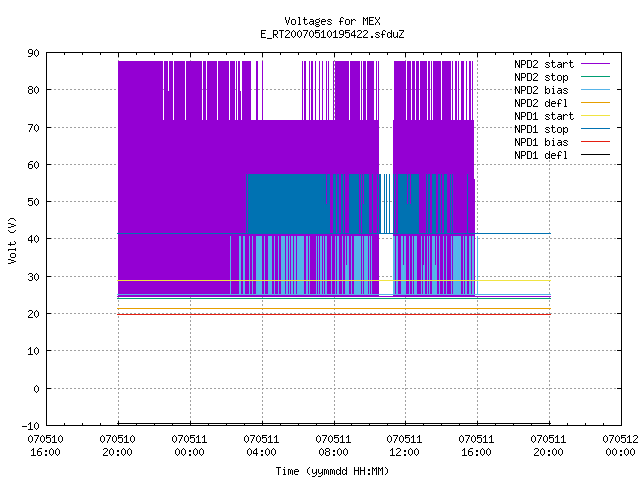This screenshot has height=480, width=640.
Task: Click the x-axis label 070511 08:00
Action: (x=333, y=446)
